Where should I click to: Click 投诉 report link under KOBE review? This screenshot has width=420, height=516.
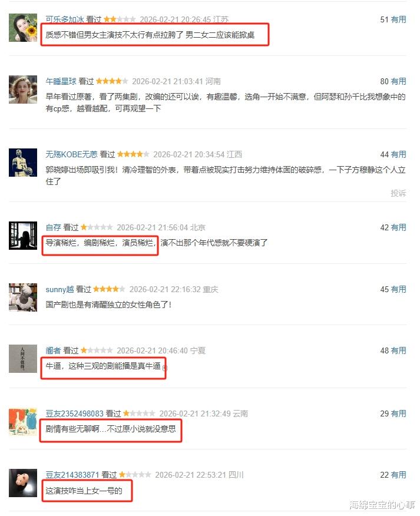click(x=398, y=193)
